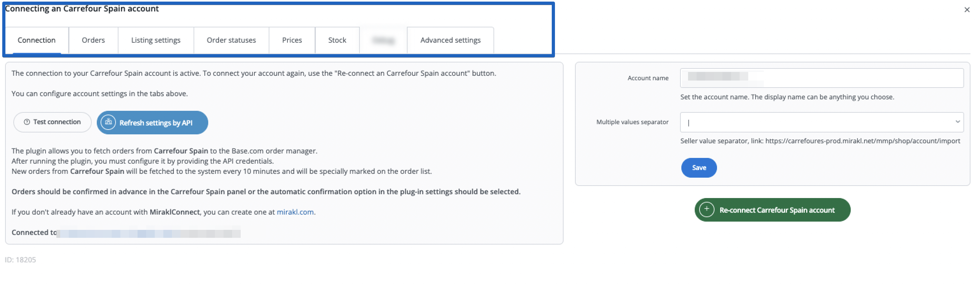Click the icon inside Refresh settings by API
Image resolution: width=980 pixels, height=284 pixels.
(109, 123)
